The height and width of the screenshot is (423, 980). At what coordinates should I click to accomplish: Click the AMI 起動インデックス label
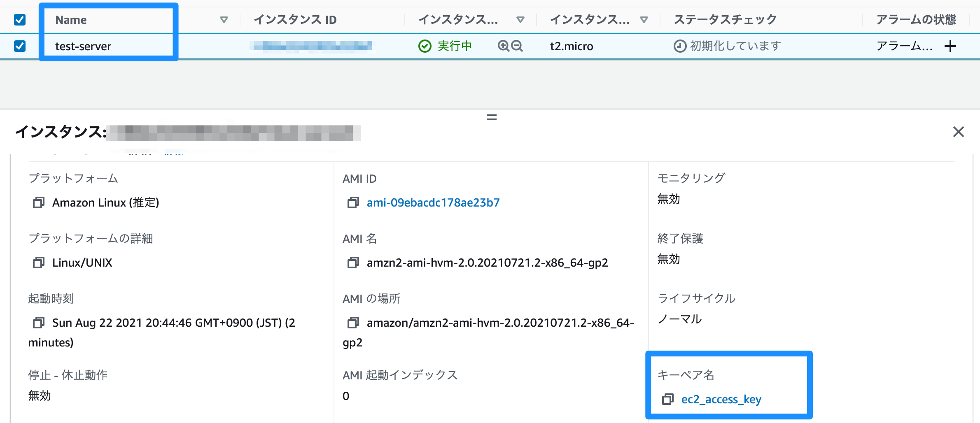click(x=400, y=375)
